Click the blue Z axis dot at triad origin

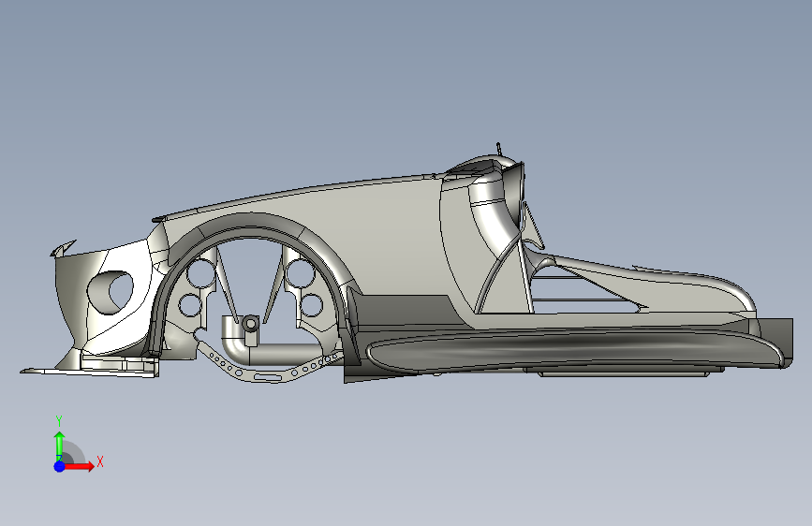point(60,466)
